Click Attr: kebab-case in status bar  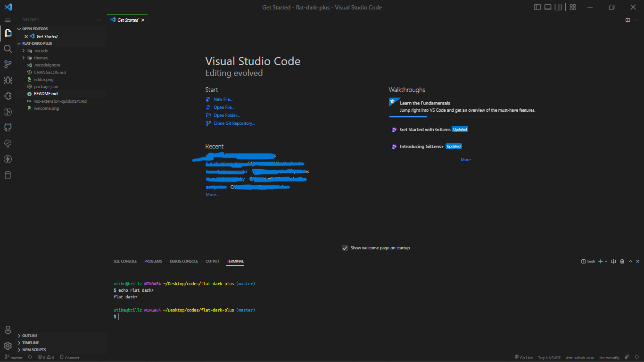580,357
